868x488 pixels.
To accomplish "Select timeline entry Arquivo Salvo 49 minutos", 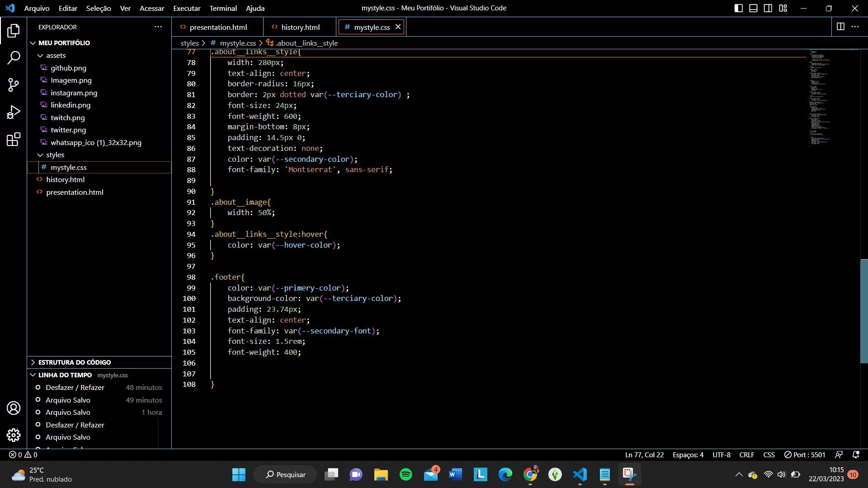I will click(99, 400).
